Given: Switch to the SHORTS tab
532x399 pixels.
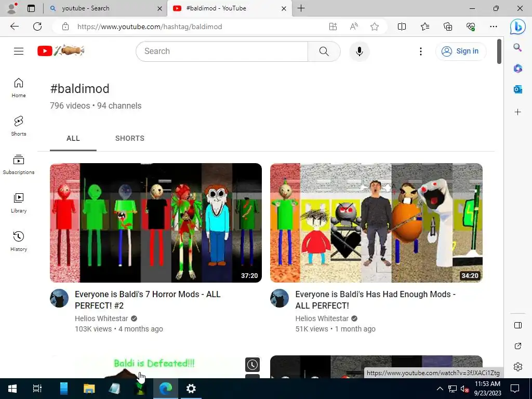Looking at the screenshot, I should pyautogui.click(x=130, y=138).
